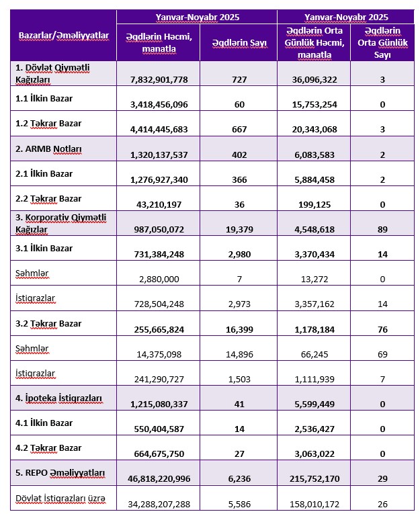This screenshot has height=514, width=420.
Task: Click the cell with value 19,379
Action: coord(238,229)
